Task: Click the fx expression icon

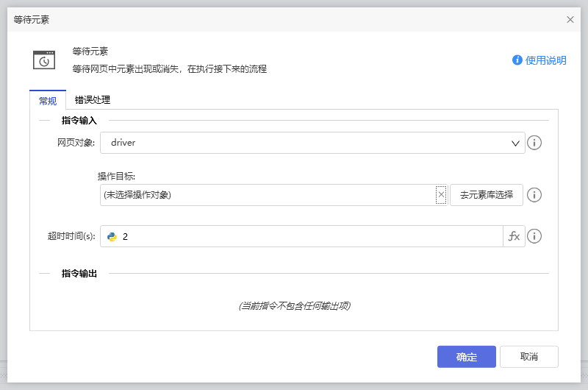Action: [x=514, y=236]
